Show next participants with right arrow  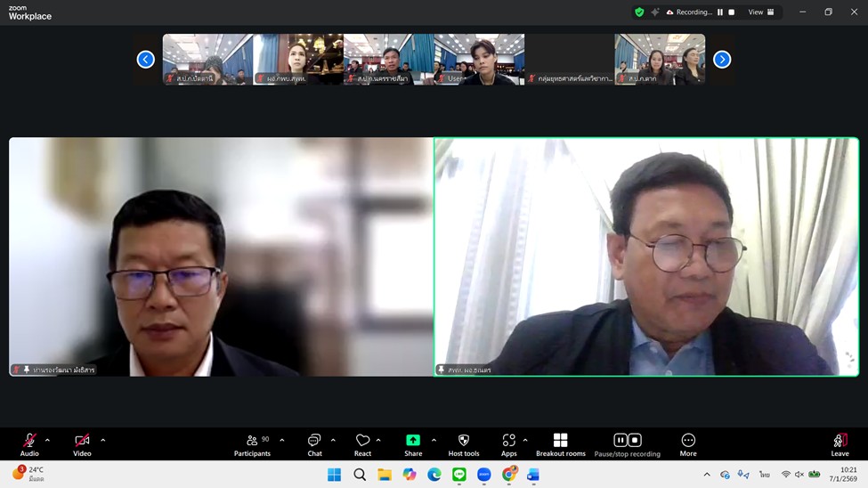pos(722,60)
